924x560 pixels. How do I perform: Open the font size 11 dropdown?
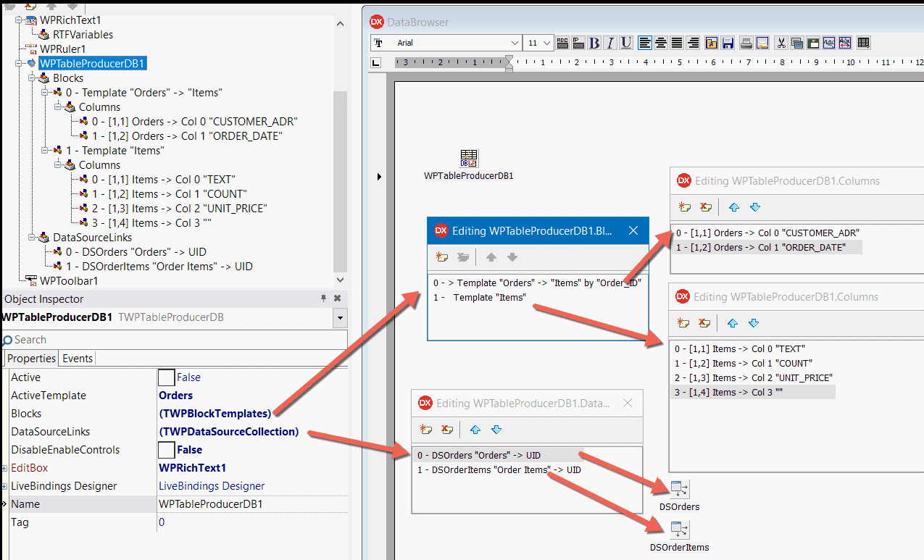(x=546, y=43)
